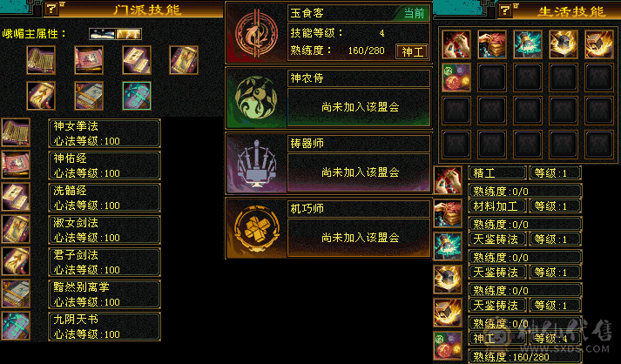Select the 淑女剑法 skill entry
Viewport: 621px width, 364px height.
[105, 230]
